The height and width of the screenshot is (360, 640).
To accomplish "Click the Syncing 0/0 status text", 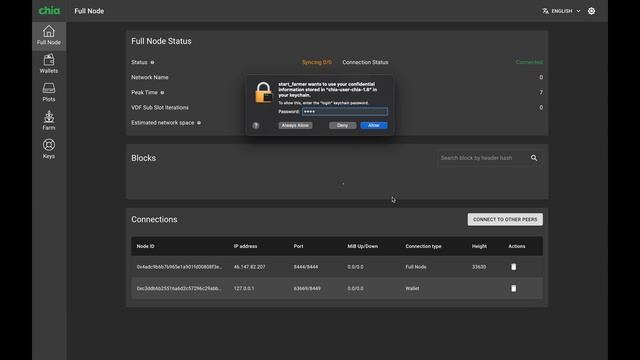I will 317,62.
